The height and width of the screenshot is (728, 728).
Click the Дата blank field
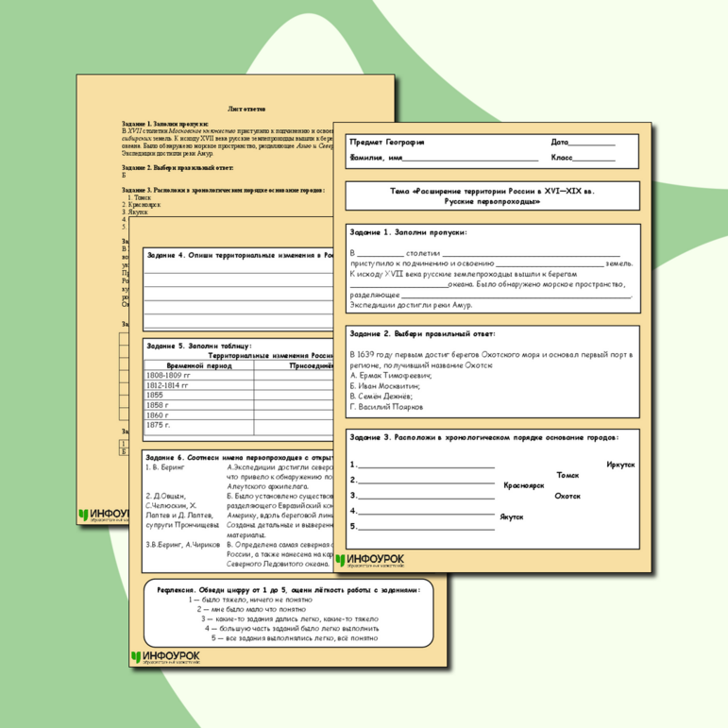click(593, 144)
